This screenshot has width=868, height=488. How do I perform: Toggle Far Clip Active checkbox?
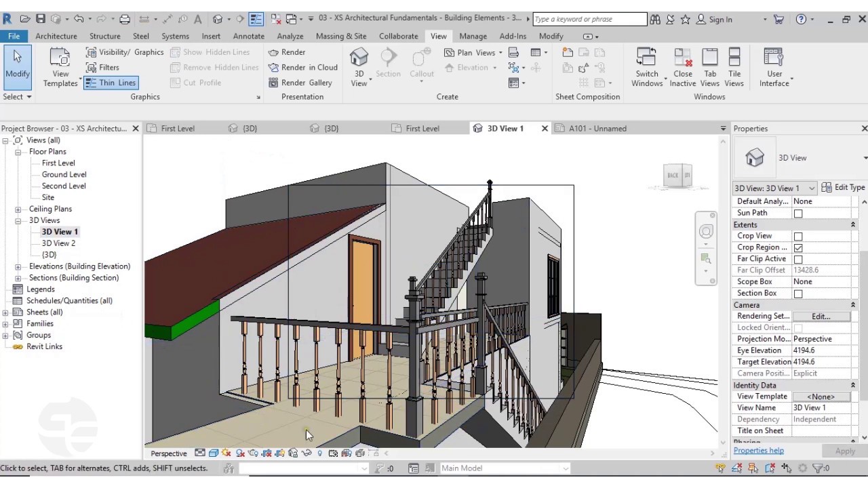tap(798, 260)
